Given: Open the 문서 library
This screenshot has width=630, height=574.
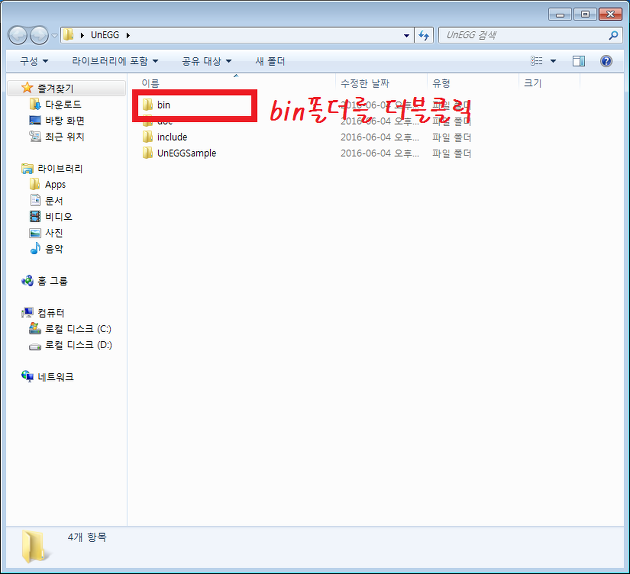Looking at the screenshot, I should point(54,200).
